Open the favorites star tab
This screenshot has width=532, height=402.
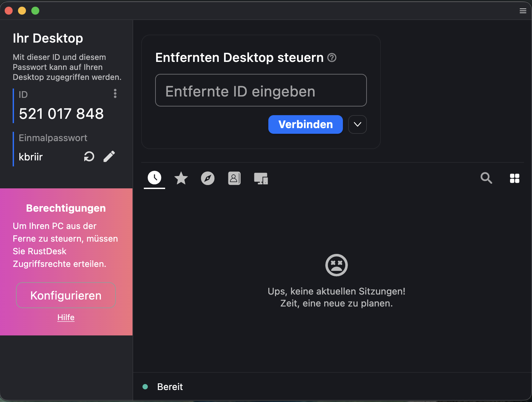pyautogui.click(x=181, y=178)
